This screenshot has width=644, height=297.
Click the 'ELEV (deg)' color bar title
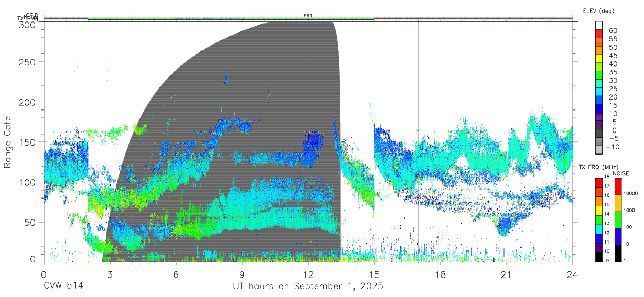coord(598,10)
